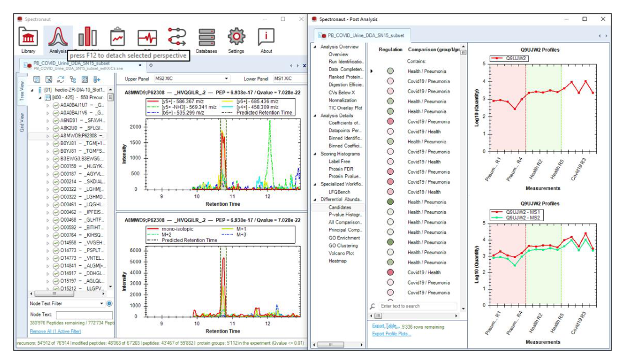Select the Analysis peak icon

click(x=58, y=38)
